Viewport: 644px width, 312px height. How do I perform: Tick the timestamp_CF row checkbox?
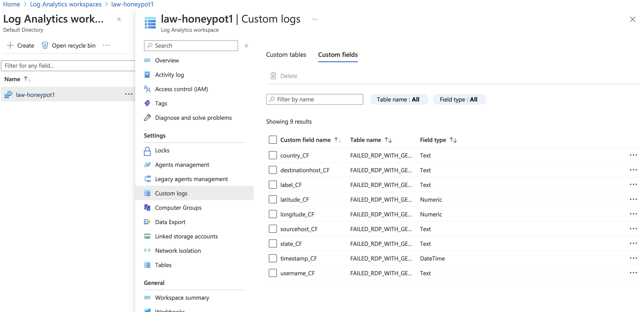[273, 258]
